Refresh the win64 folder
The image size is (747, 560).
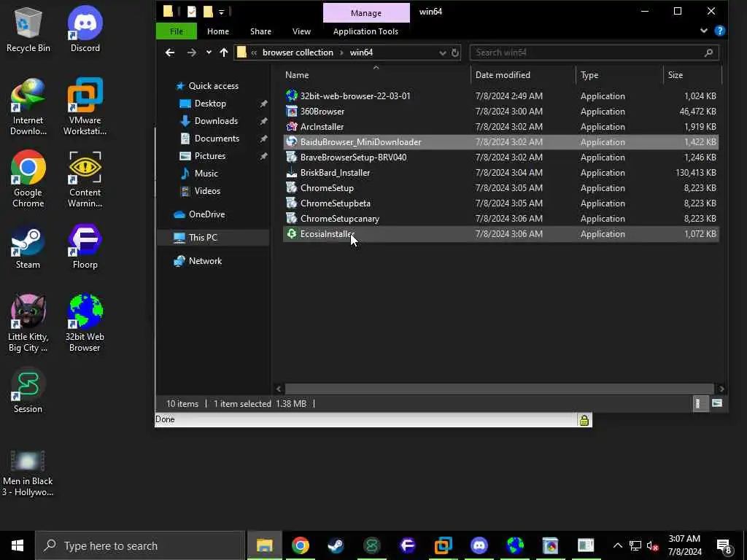(x=455, y=52)
